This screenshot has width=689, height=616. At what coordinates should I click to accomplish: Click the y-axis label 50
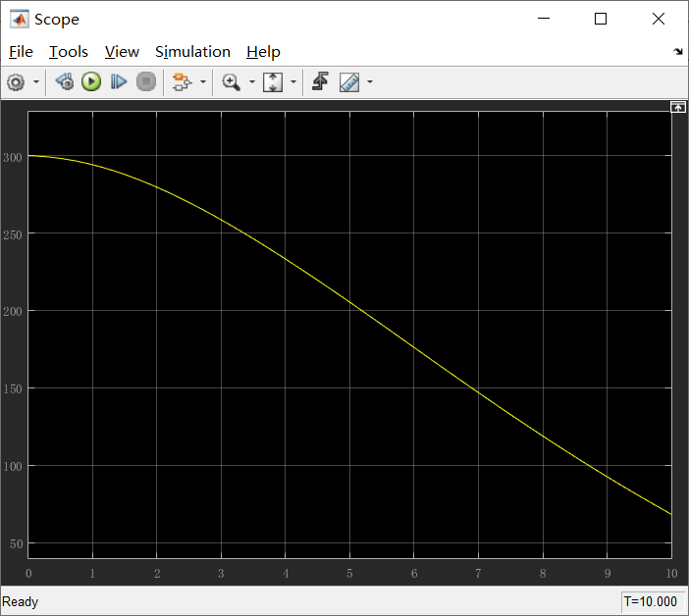[16, 544]
